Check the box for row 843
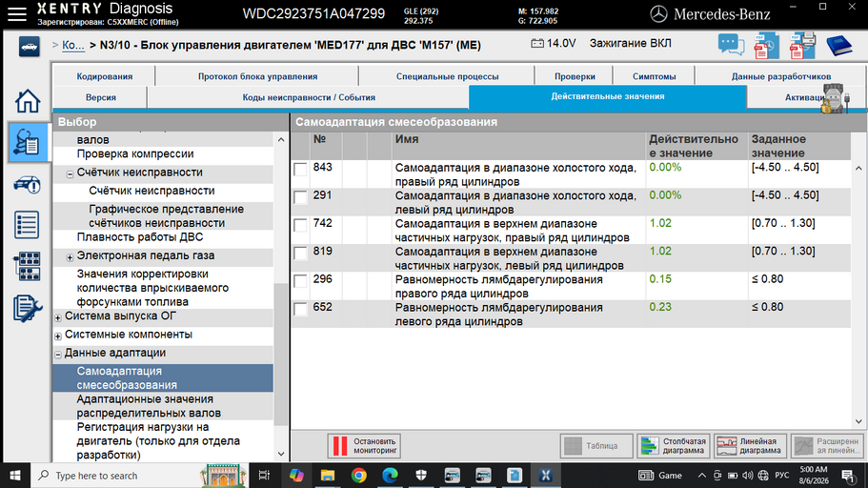Viewport: 868px width, 488px height. (x=300, y=169)
